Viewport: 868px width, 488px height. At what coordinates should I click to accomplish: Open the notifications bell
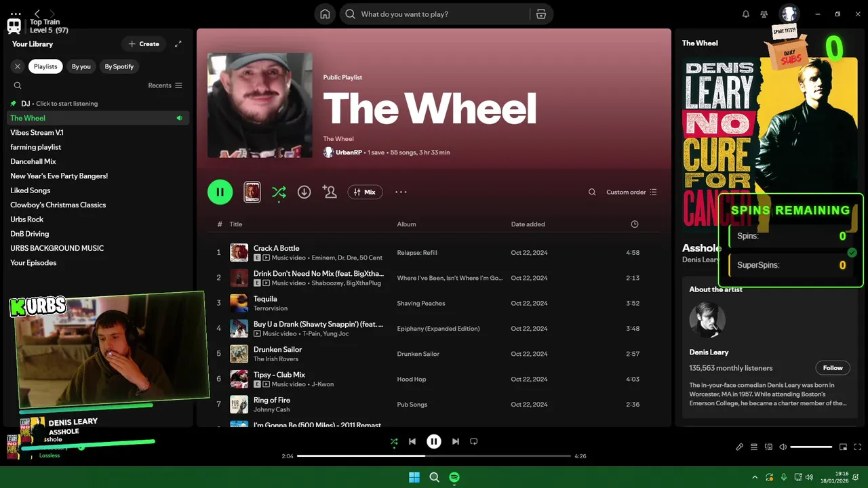[x=746, y=14]
